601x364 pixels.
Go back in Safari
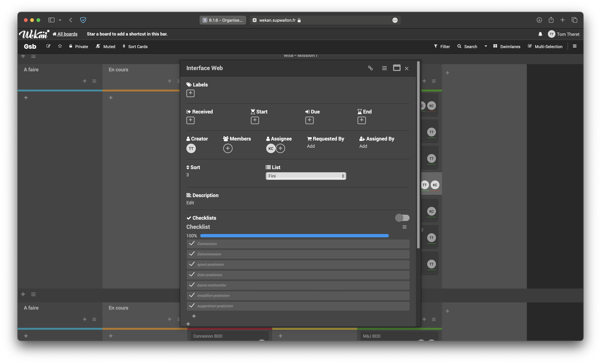pyautogui.click(x=71, y=20)
